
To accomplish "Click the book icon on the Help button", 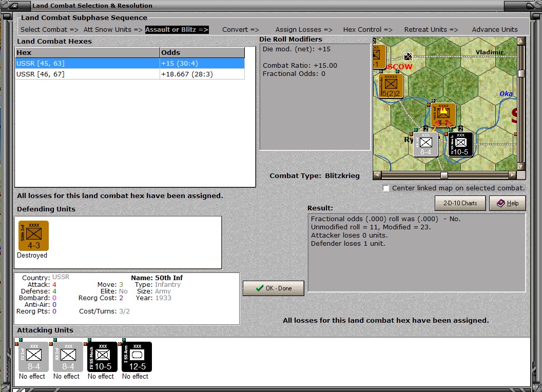I will tap(500, 203).
